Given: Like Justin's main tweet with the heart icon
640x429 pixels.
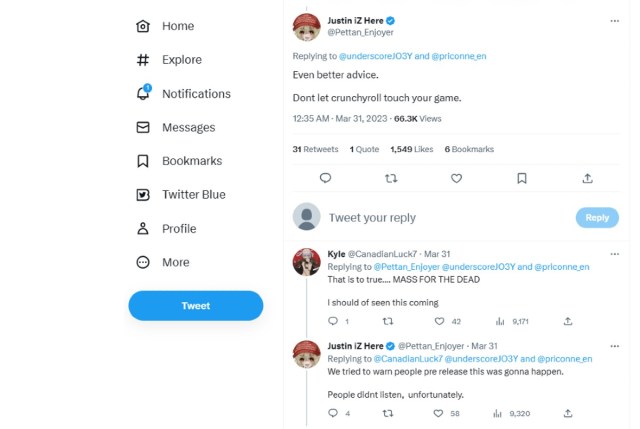Looking at the screenshot, I should coord(456,178).
